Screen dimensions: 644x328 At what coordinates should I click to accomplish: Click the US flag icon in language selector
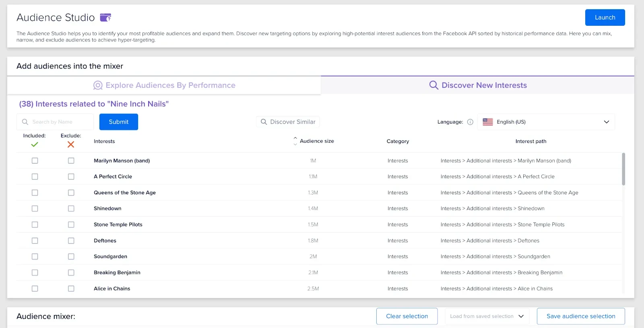point(488,122)
